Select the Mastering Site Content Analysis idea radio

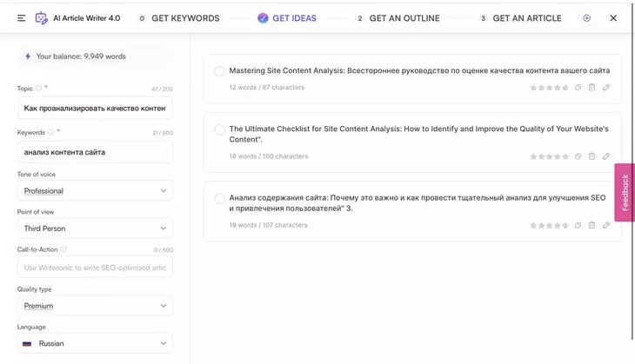click(x=219, y=71)
